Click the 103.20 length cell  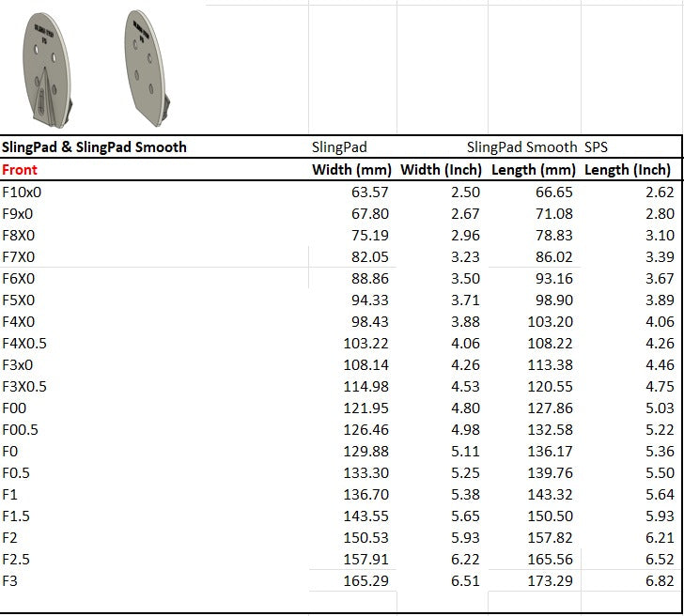(x=550, y=322)
